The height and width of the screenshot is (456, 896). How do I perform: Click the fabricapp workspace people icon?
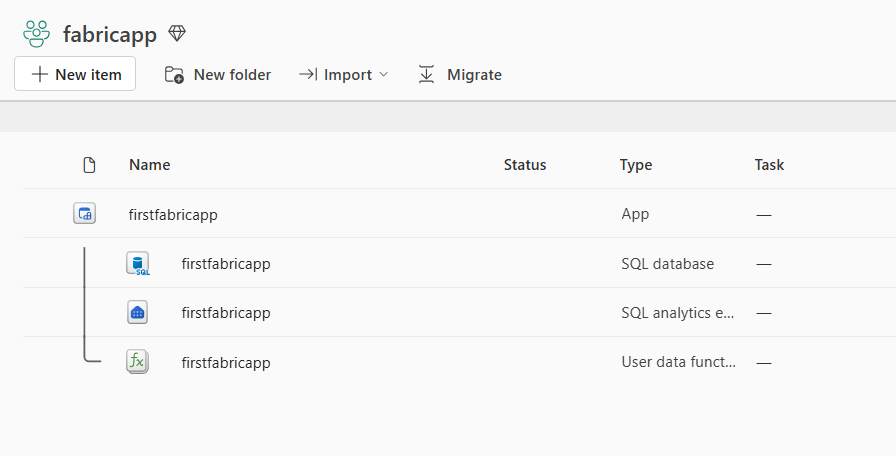click(37, 34)
